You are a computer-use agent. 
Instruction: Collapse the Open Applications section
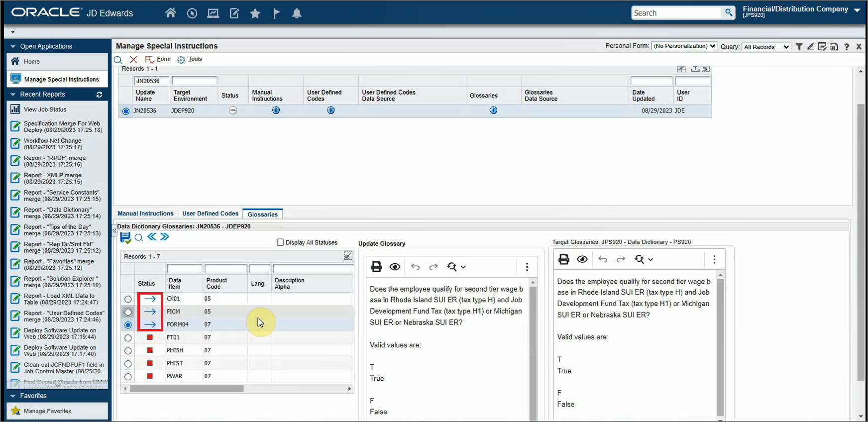(x=13, y=46)
